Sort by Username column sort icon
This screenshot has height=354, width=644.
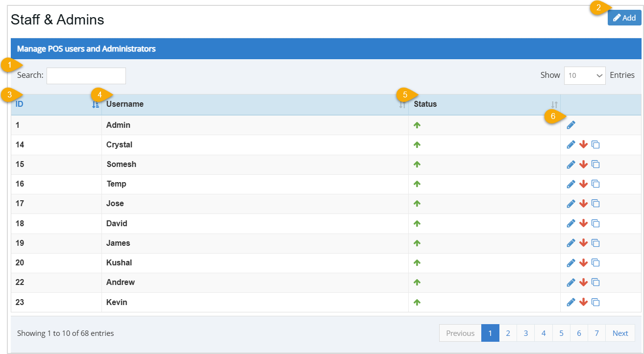pyautogui.click(x=402, y=104)
